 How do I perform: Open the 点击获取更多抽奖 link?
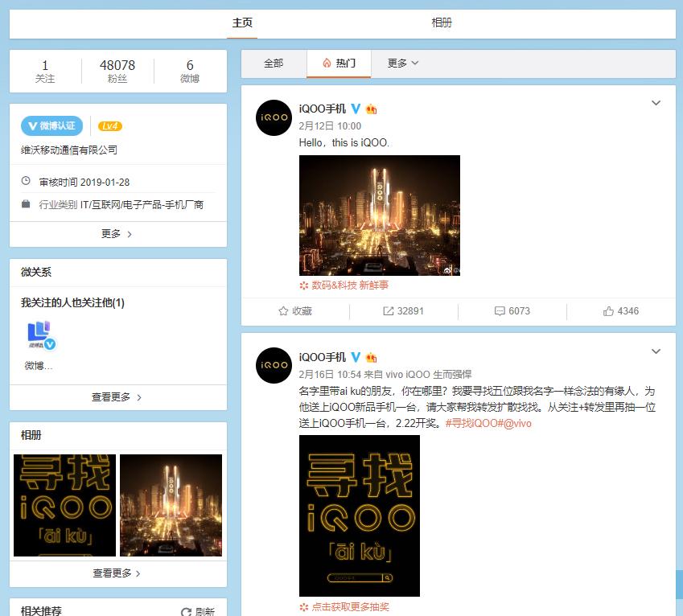(344, 607)
